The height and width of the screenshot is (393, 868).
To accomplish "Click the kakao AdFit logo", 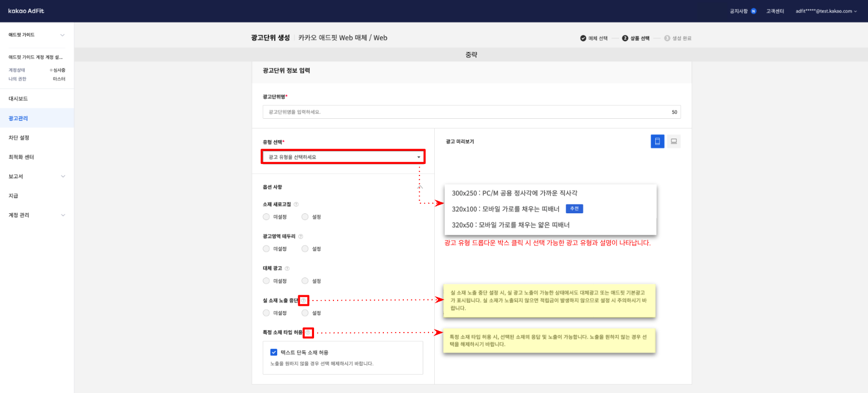I will pos(26,11).
